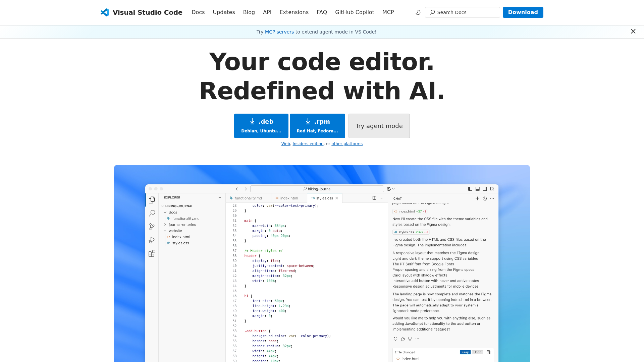Click the view changes icon beside Undo
The height and width of the screenshot is (362, 644).
click(488, 352)
